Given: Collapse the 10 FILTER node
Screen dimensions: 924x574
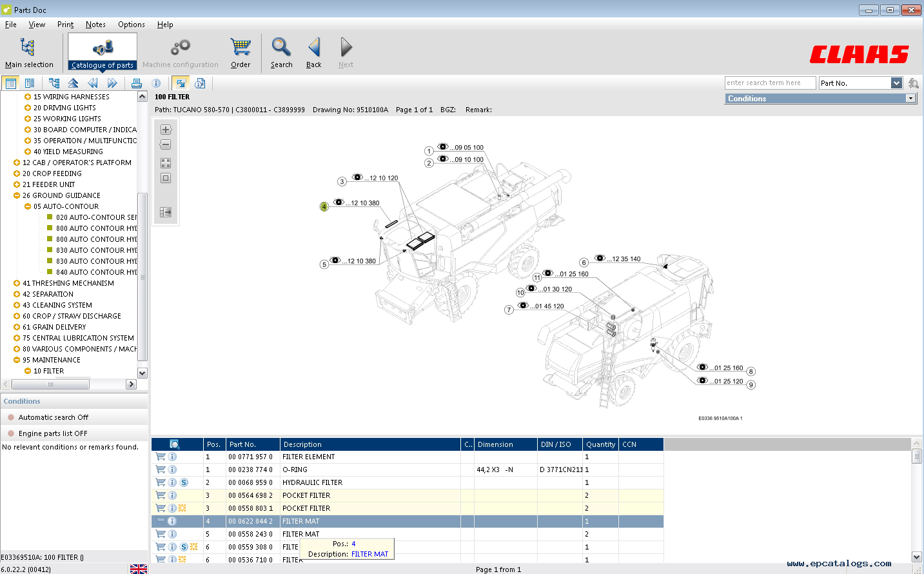Looking at the screenshot, I should 28,371.
